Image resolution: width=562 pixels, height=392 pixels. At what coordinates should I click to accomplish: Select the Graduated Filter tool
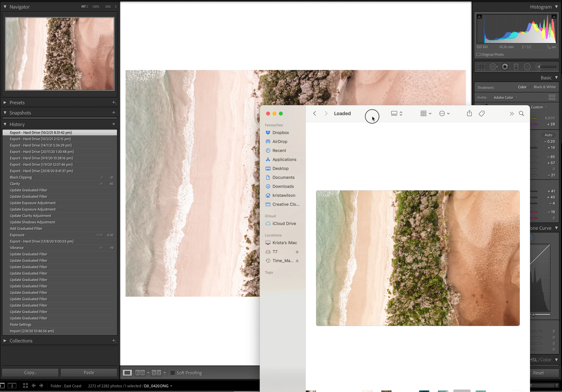click(516, 67)
